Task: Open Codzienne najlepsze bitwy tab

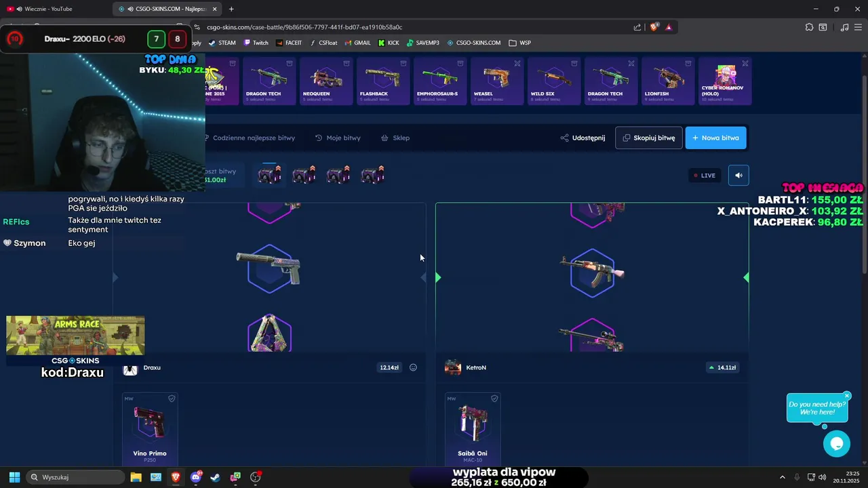Action: coord(249,138)
